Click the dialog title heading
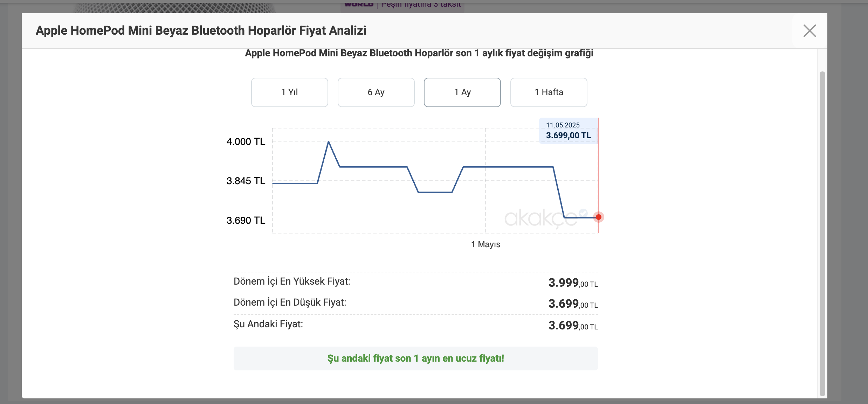The width and height of the screenshot is (868, 404). tap(201, 31)
